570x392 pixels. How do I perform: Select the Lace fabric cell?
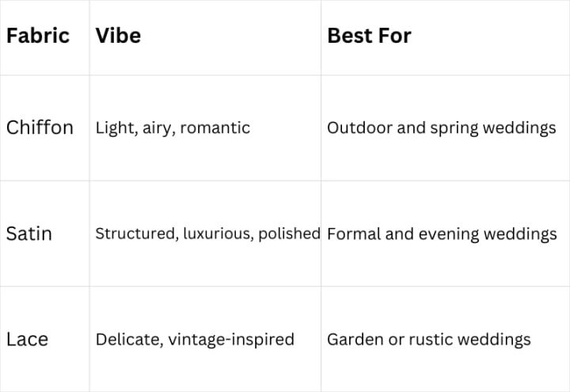(44, 339)
